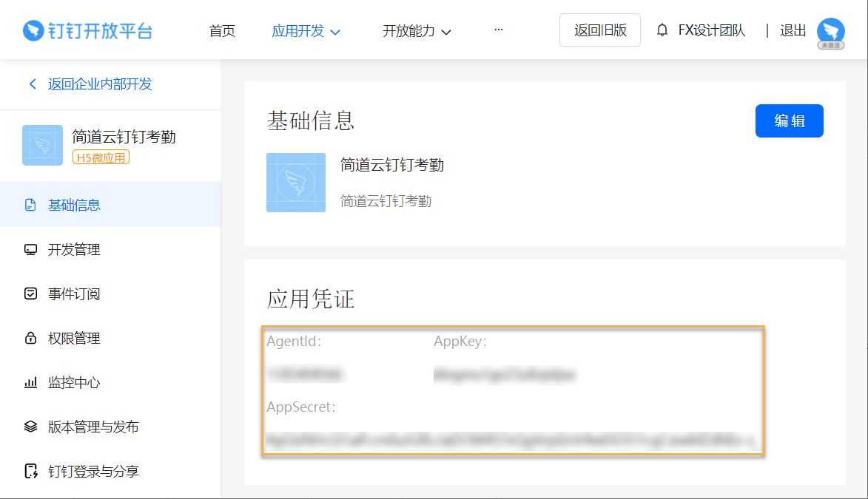Open the 钉钉登录与分享 sidebar menu item
Viewport: 868px width, 499px height.
(111, 472)
